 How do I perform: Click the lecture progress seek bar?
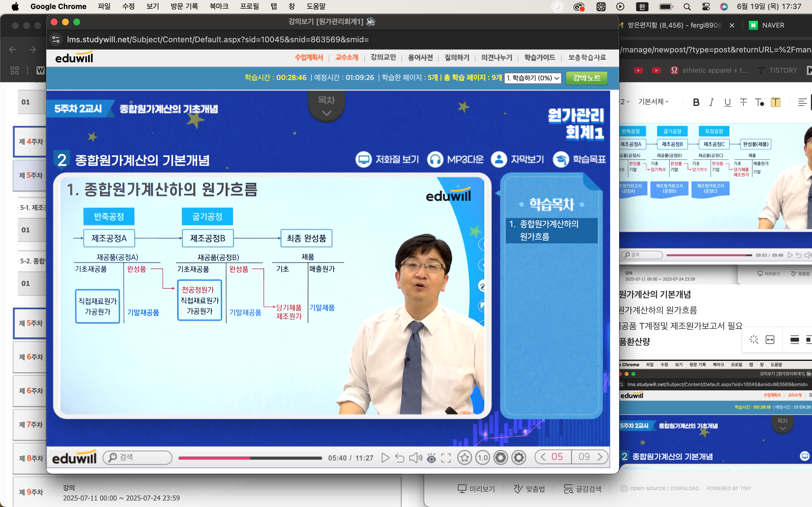(x=250, y=458)
